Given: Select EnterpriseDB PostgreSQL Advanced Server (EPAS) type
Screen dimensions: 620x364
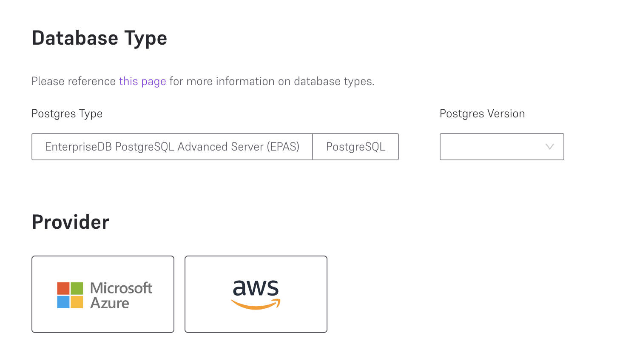Looking at the screenshot, I should [x=172, y=147].
